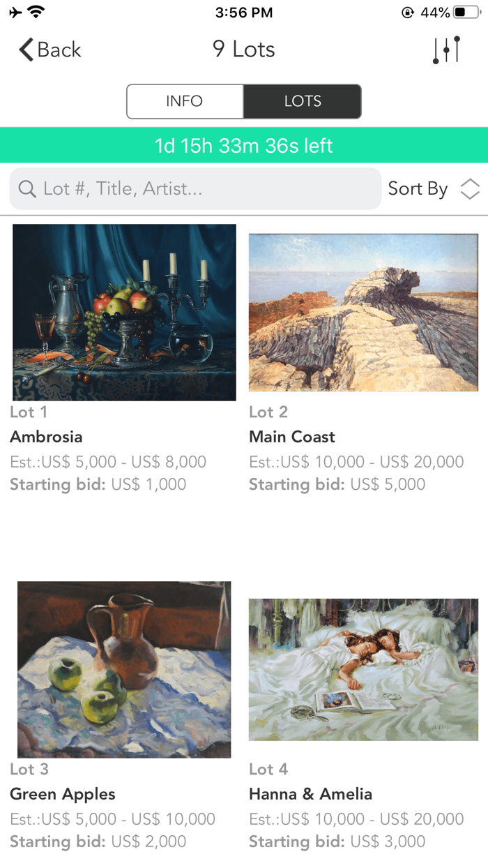Screen dimensions: 488x868
Task: Tap the Sort By up chevron
Action: point(470,184)
